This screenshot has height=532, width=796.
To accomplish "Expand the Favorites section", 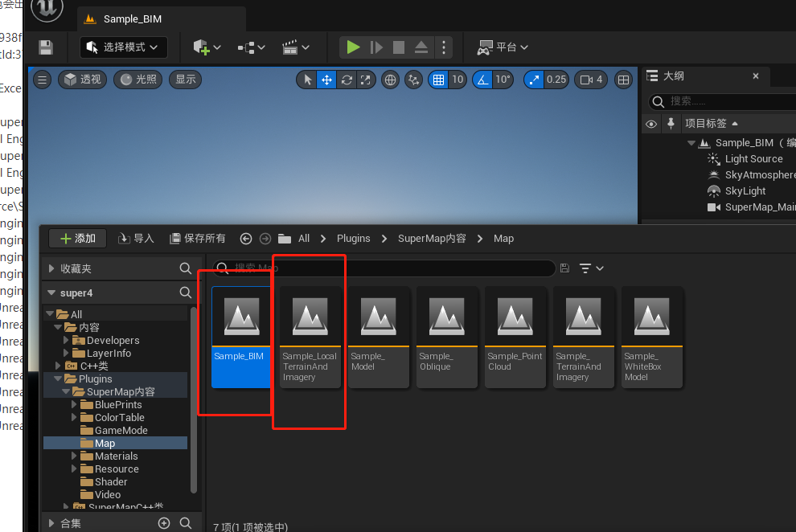I will tap(51, 268).
